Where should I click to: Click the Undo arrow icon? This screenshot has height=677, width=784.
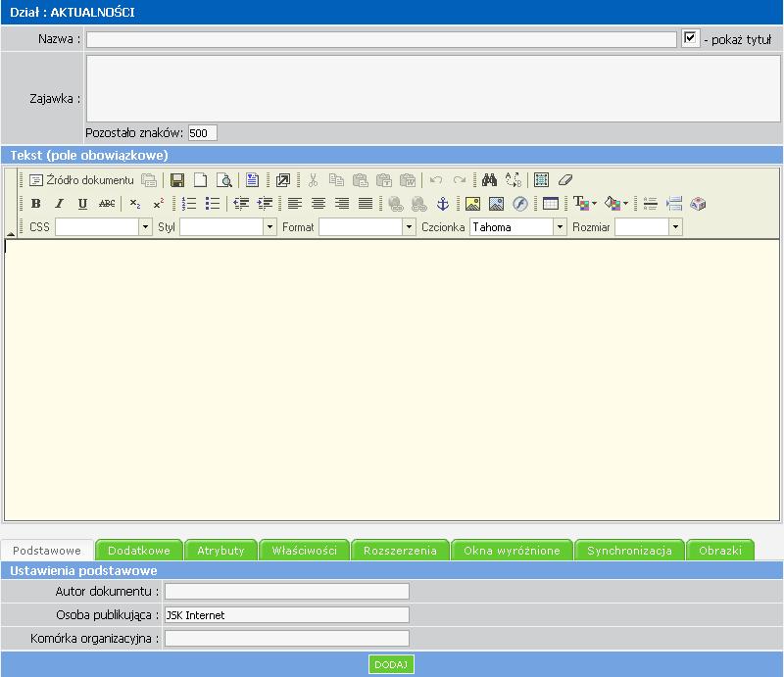[436, 180]
